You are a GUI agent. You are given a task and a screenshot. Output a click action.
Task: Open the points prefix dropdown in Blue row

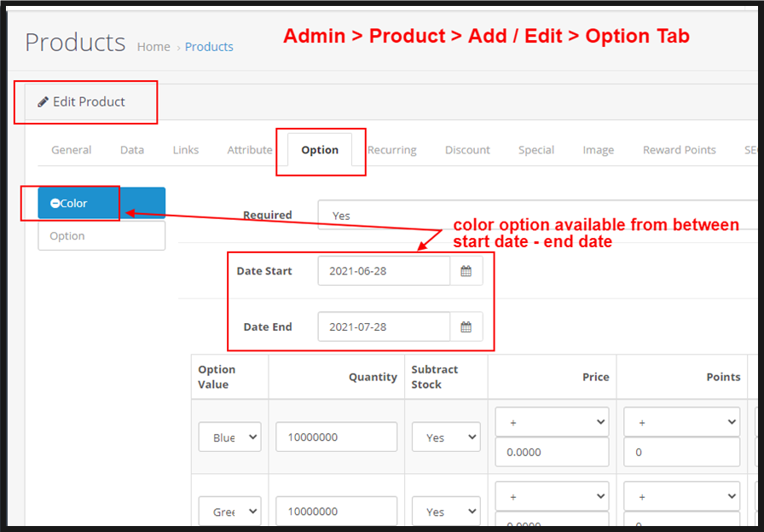coord(681,422)
